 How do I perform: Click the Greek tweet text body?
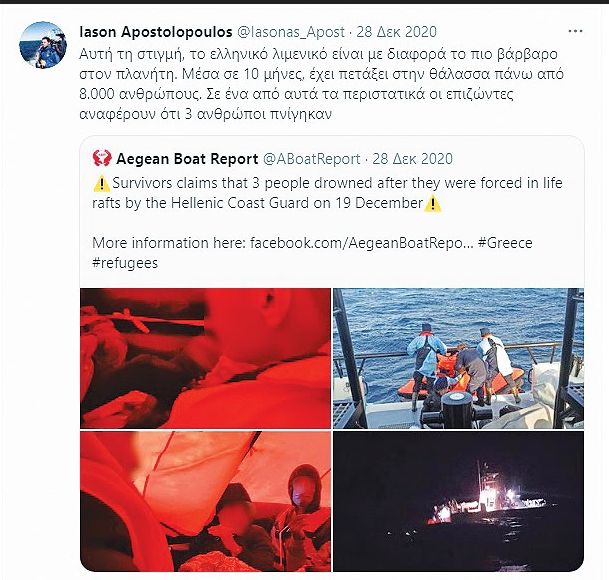pyautogui.click(x=321, y=84)
